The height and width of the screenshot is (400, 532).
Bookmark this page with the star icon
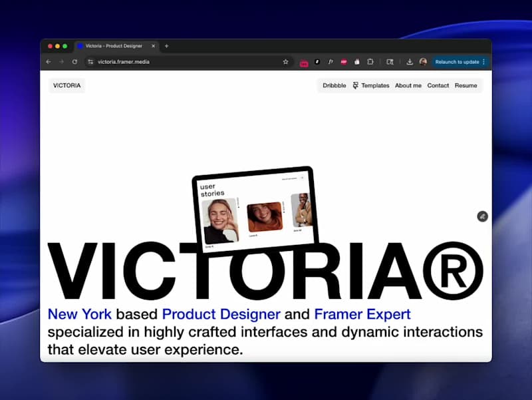click(286, 62)
